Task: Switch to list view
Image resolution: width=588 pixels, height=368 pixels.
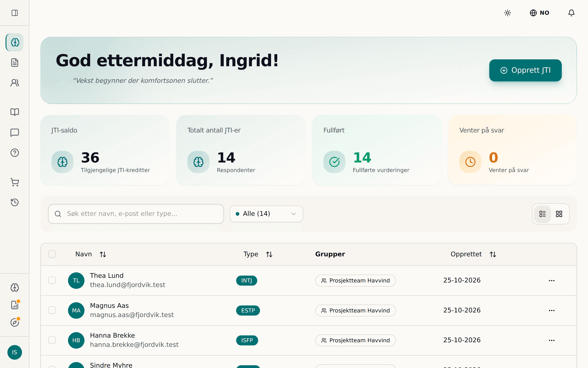Action: [x=542, y=214]
